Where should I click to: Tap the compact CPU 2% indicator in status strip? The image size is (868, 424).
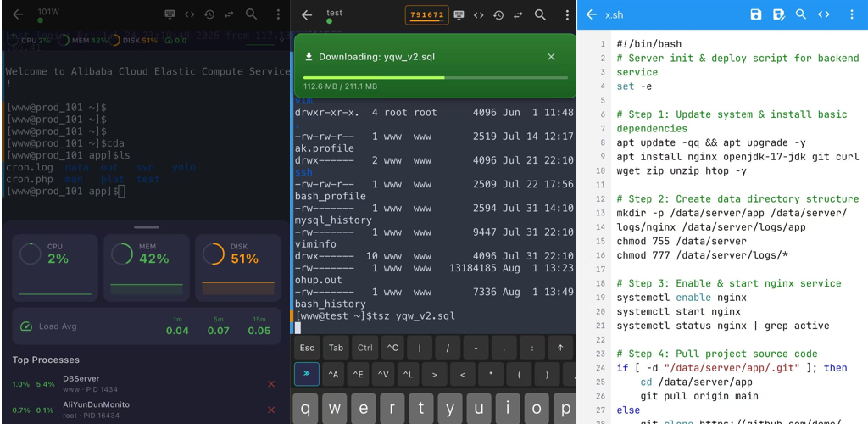coord(31,40)
